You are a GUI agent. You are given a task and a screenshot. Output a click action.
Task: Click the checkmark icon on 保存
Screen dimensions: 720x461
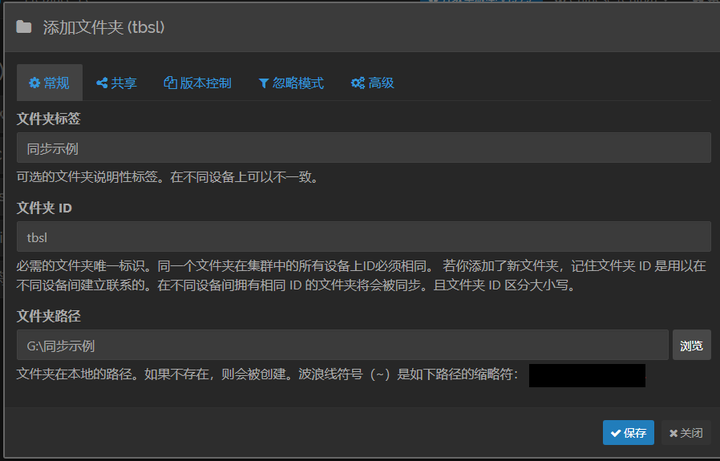click(616, 433)
